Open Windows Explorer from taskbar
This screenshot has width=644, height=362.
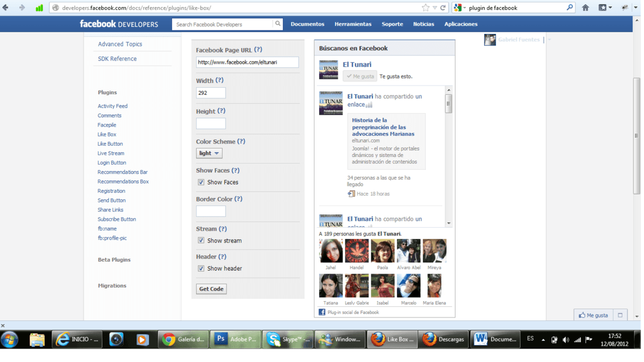coord(36,339)
